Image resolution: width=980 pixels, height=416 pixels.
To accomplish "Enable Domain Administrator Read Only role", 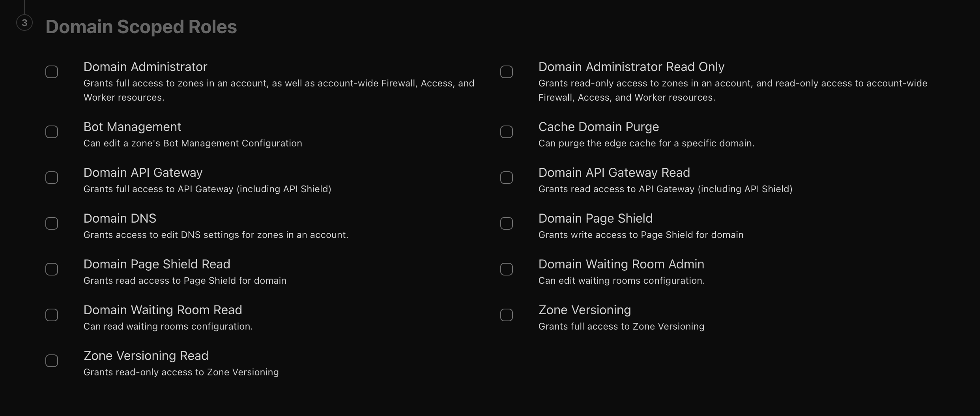I will (x=507, y=72).
